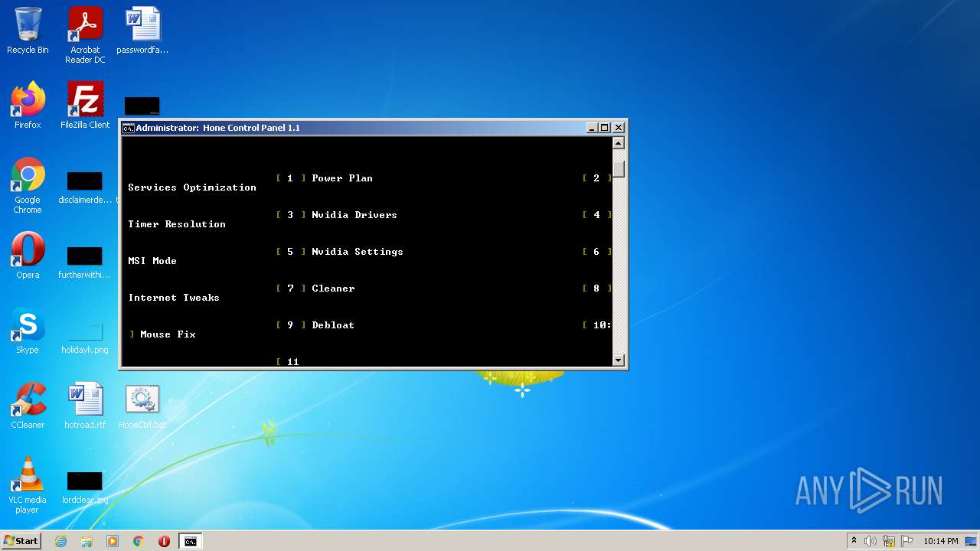The image size is (980, 551).
Task: Open the passwordfa... Word document icon
Action: (x=142, y=31)
